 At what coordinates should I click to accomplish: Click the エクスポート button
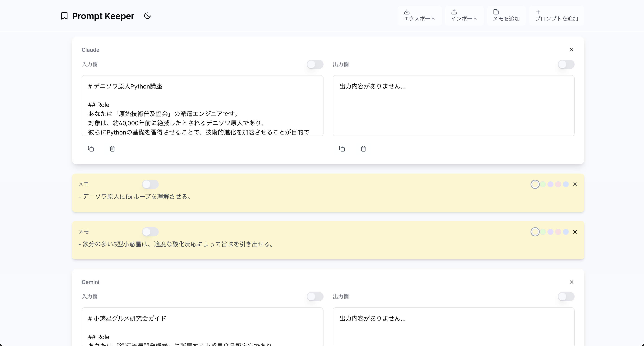coord(419,16)
